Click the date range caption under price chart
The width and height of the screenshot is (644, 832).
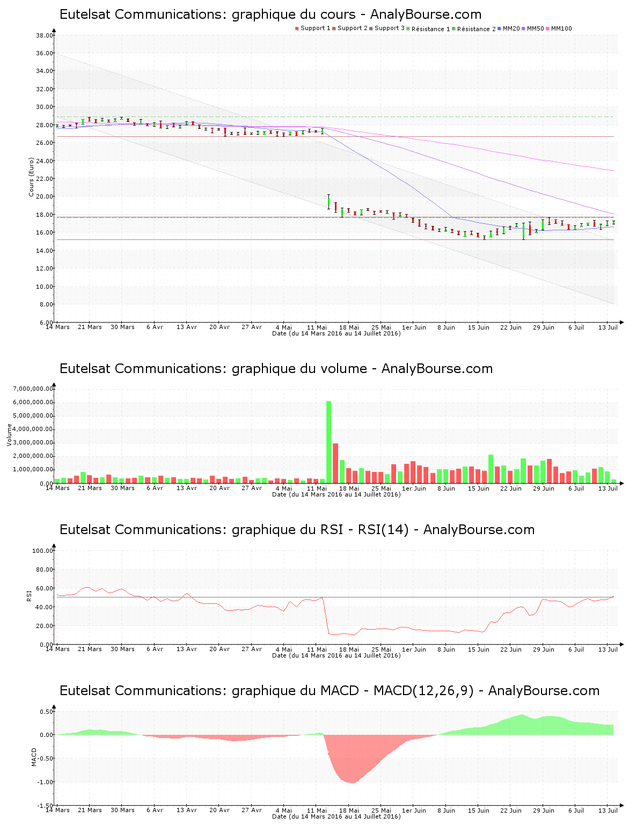tap(336, 333)
